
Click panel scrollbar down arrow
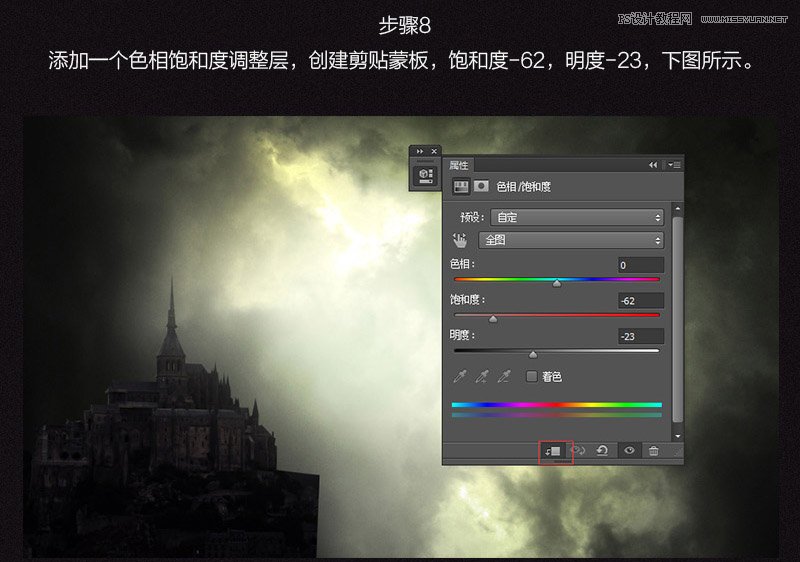pyautogui.click(x=678, y=436)
